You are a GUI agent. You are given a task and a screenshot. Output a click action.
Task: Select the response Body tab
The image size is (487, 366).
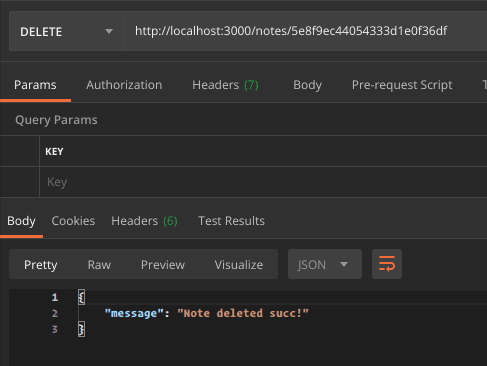coord(21,221)
